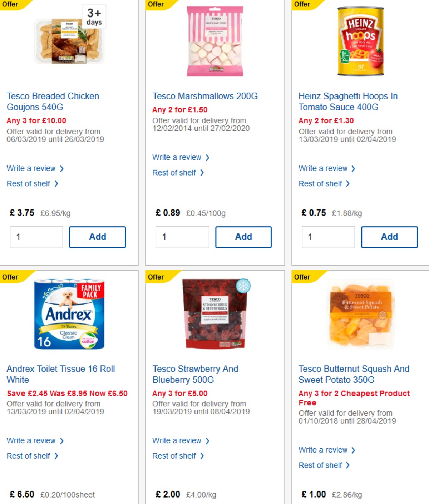
Task: Click the 3+ days freshness badge on Chicken Goujons
Action: 94,15
